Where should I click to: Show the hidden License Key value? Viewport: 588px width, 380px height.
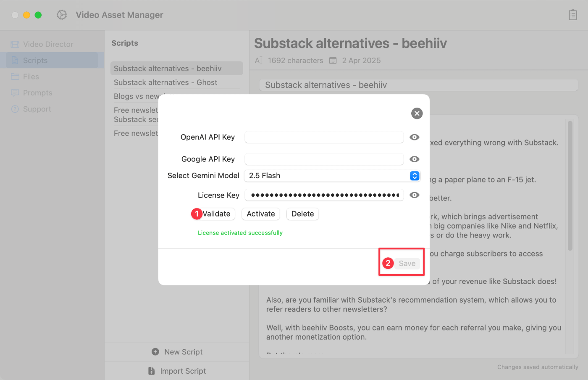[415, 195]
